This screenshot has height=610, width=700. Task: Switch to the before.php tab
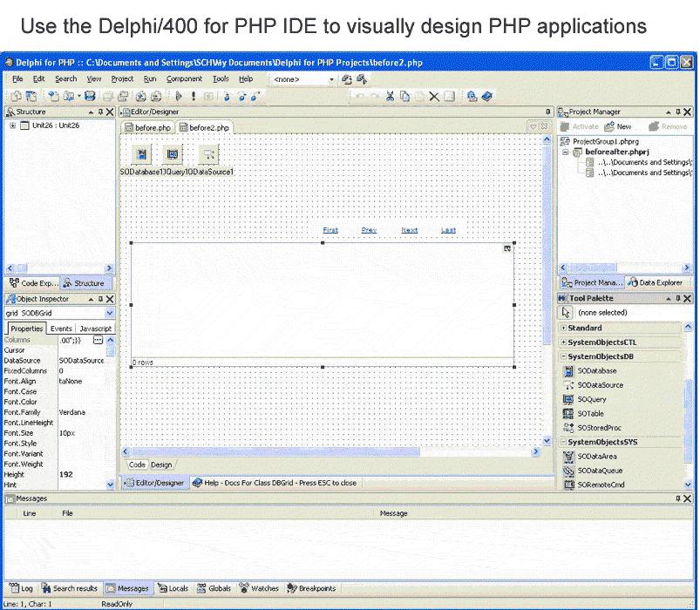click(x=148, y=127)
